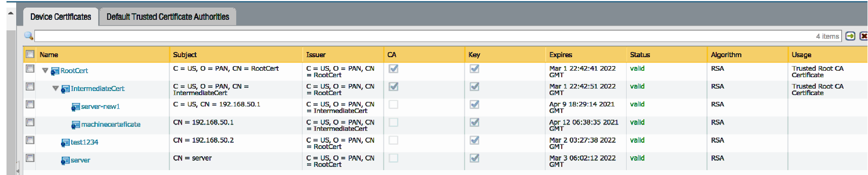This screenshot has width=868, height=175.
Task: Click the test1234 certificate icon
Action: (65, 143)
